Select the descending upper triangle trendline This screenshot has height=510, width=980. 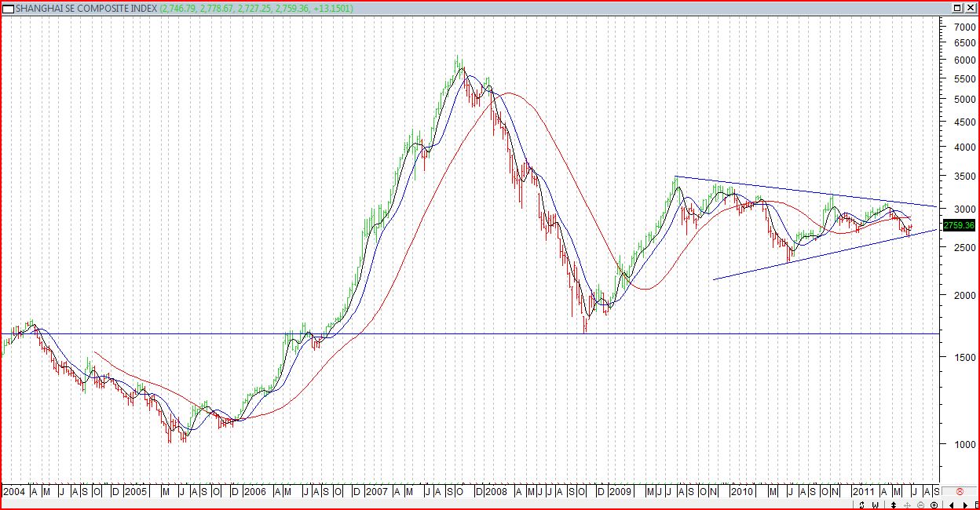click(x=806, y=191)
